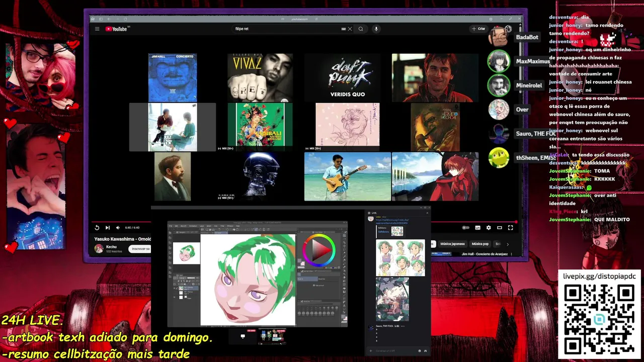Enter fullscreen on the YouTube player
The image size is (644, 362).
pyautogui.click(x=510, y=228)
